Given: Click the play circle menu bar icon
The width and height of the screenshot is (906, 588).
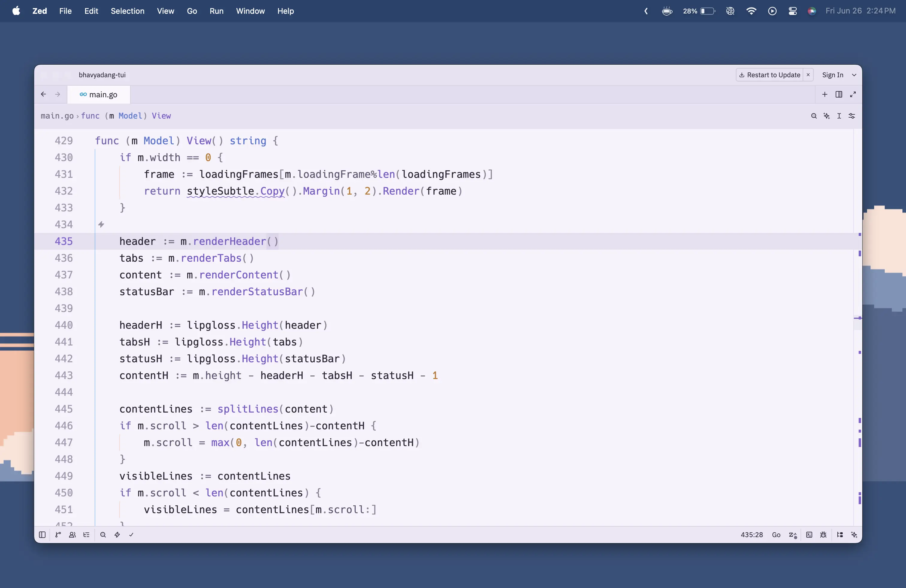Looking at the screenshot, I should [x=772, y=11].
